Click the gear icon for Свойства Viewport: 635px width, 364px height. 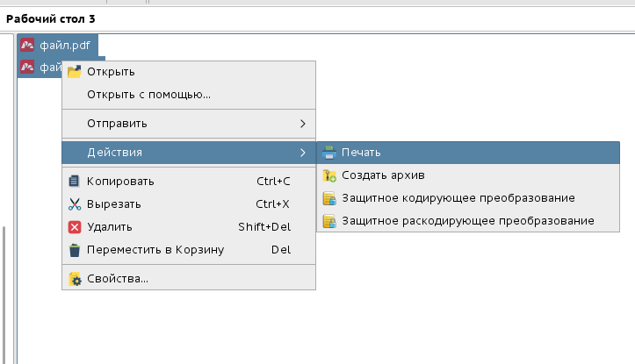[75, 280]
